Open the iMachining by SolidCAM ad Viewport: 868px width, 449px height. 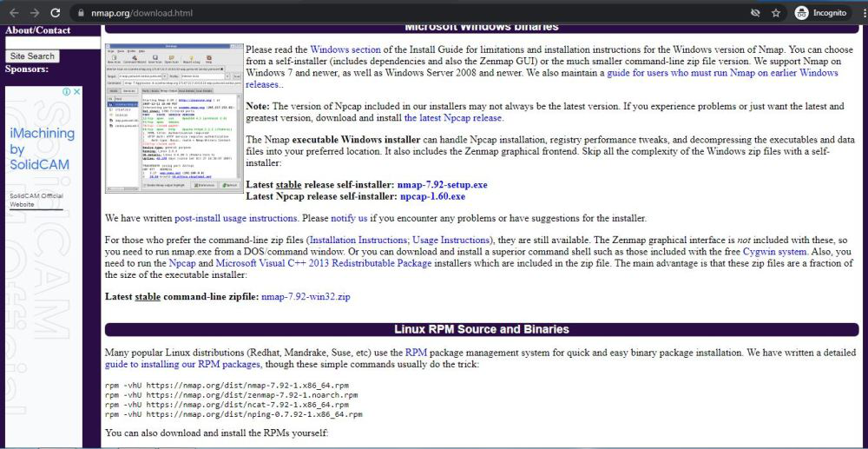point(42,149)
